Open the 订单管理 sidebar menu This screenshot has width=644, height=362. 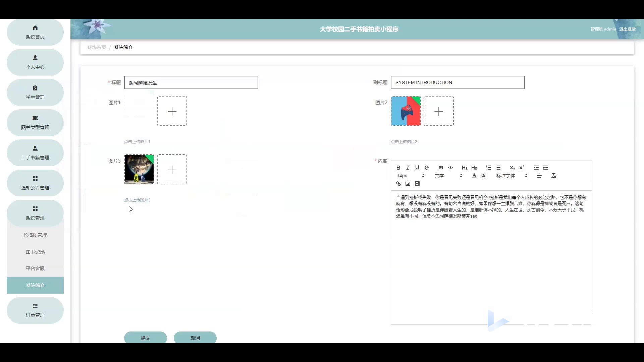click(35, 310)
